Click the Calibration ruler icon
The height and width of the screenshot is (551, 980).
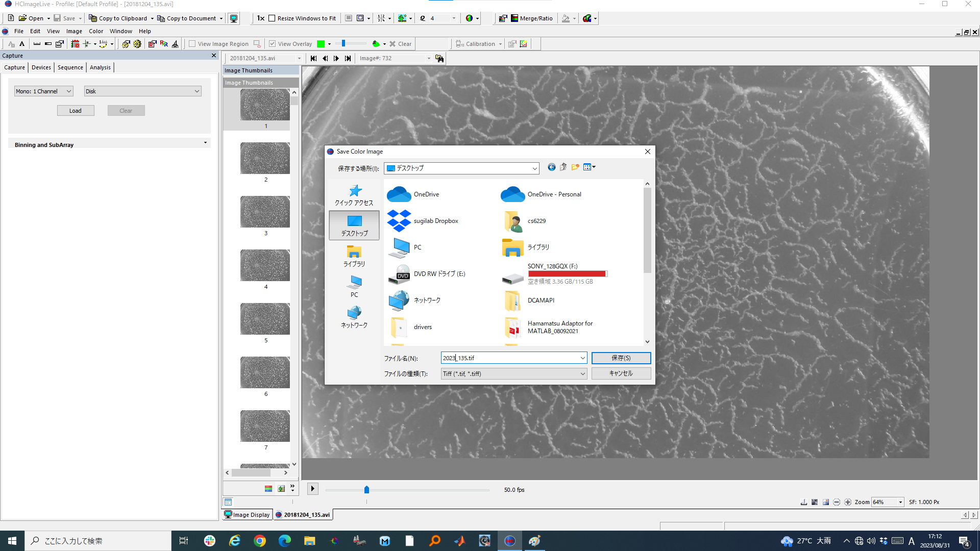[460, 44]
